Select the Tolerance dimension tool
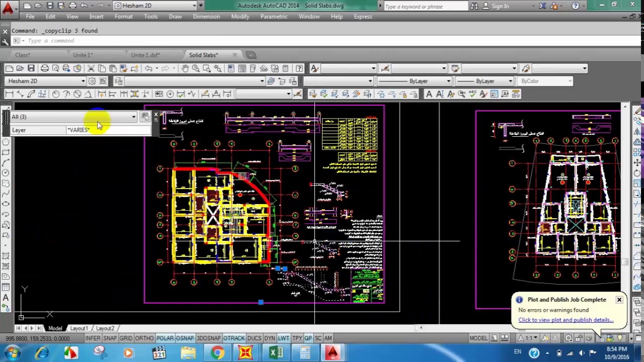Viewport: 644px width, 362px height. [x=159, y=94]
